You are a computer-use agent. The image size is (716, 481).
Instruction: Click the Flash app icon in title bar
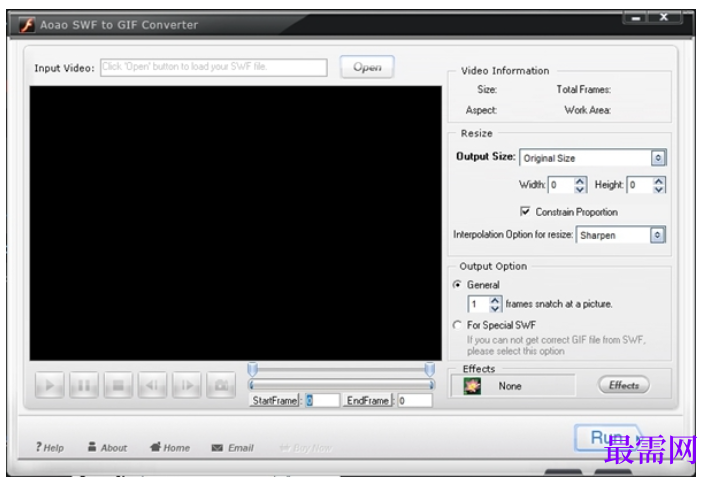27,25
